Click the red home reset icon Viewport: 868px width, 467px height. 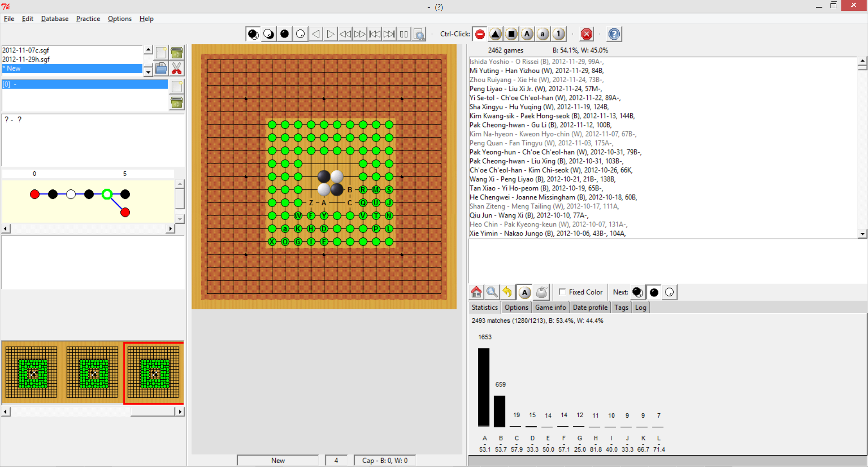pos(476,292)
